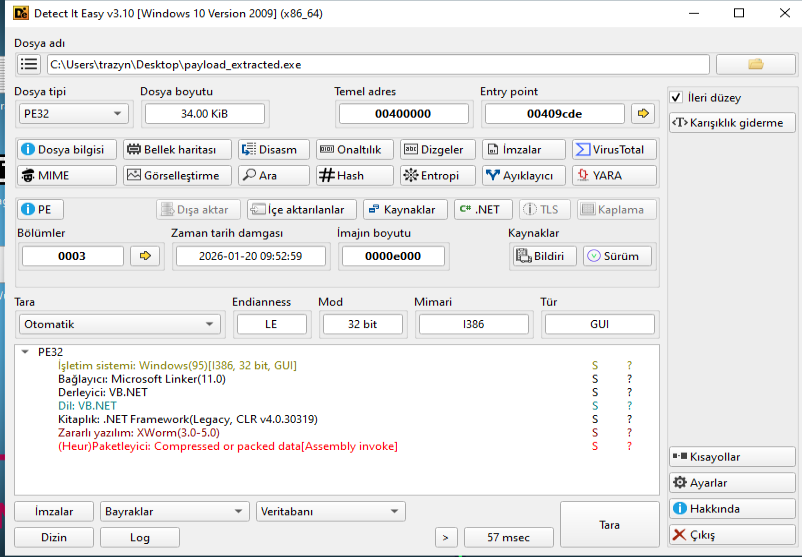Open Bellek haritası memory map

[x=177, y=149]
